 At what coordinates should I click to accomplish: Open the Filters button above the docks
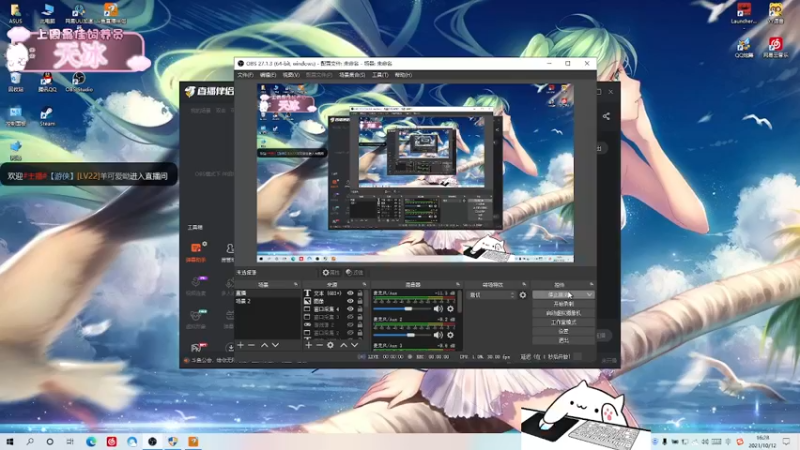coord(354,272)
